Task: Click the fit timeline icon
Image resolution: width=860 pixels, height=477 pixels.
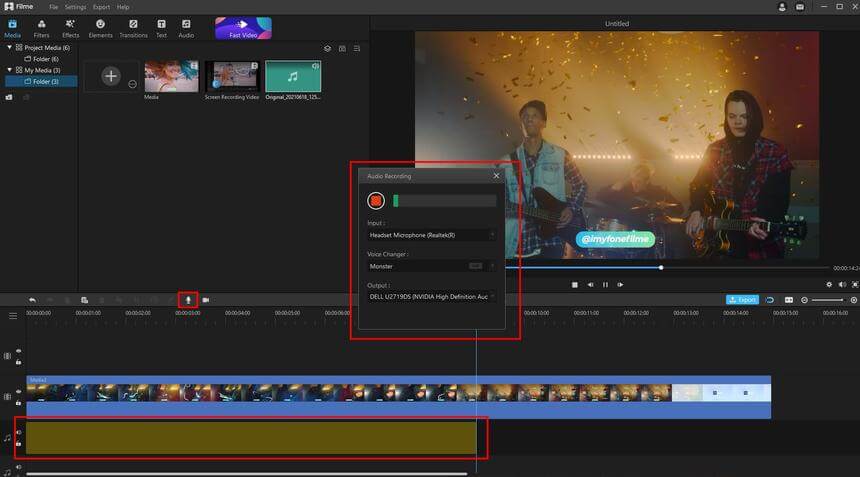Action: (x=789, y=300)
